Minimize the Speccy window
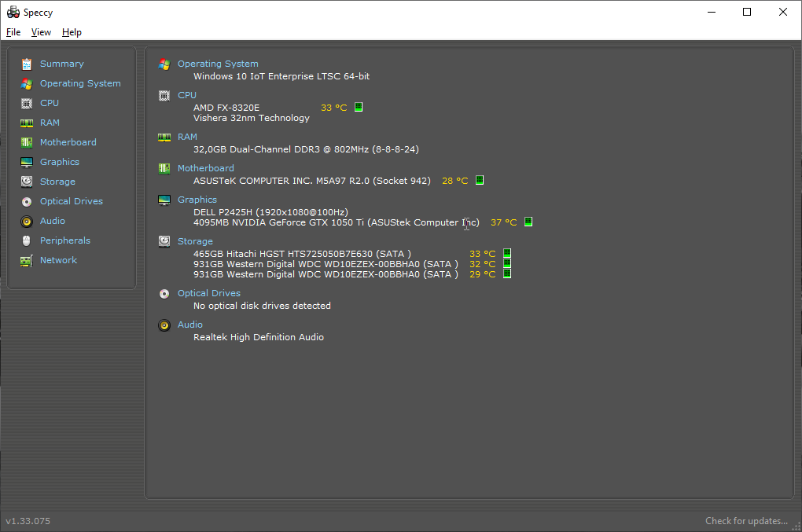The width and height of the screenshot is (802, 532). point(712,12)
